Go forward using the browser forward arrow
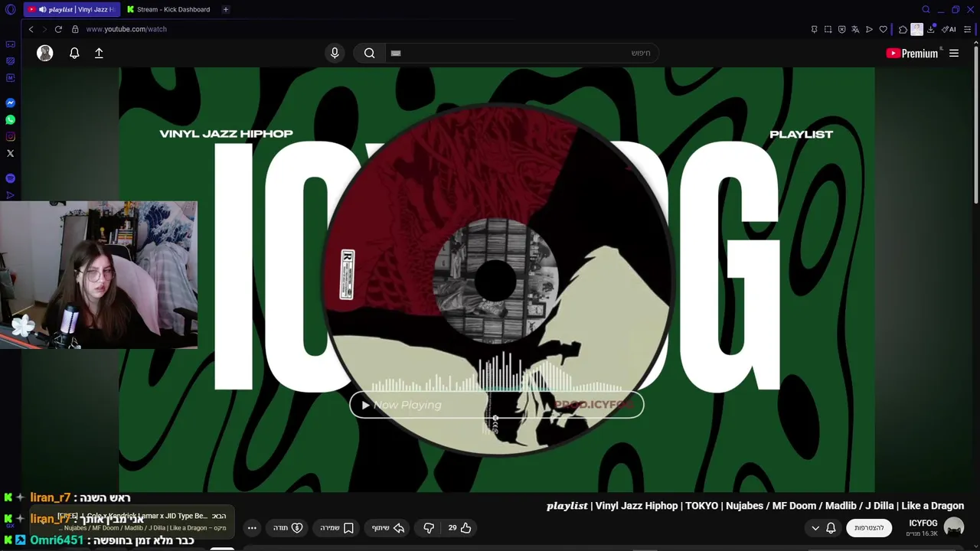The width and height of the screenshot is (980, 551). (44, 29)
